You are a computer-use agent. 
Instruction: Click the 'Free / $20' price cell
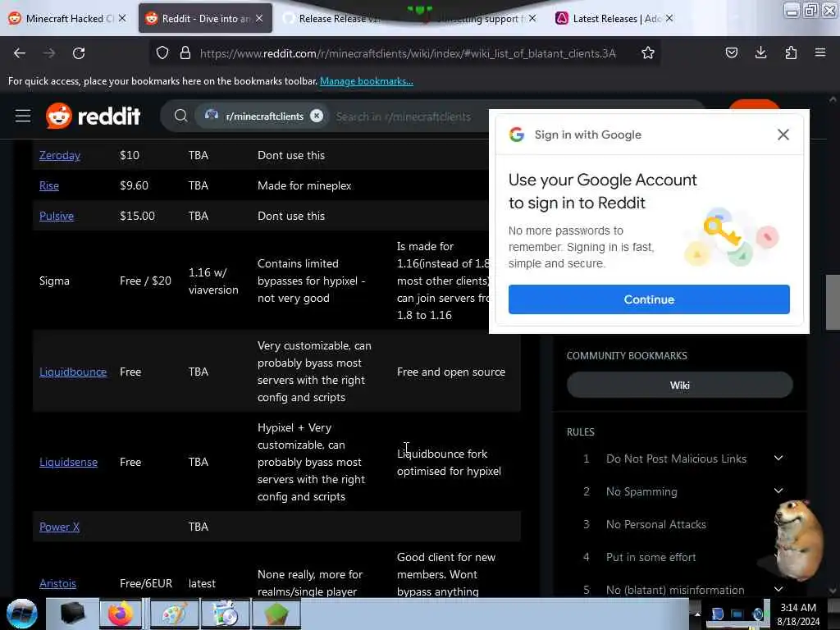click(x=145, y=281)
